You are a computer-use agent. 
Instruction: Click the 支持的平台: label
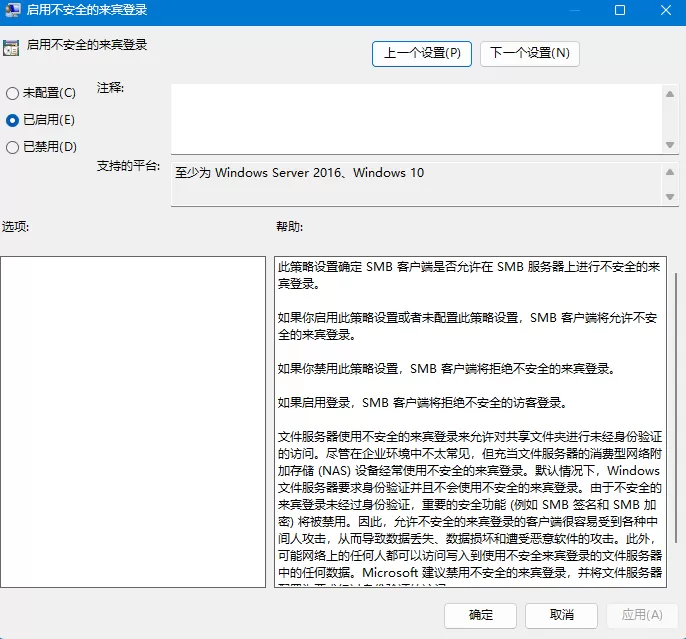pos(128,166)
